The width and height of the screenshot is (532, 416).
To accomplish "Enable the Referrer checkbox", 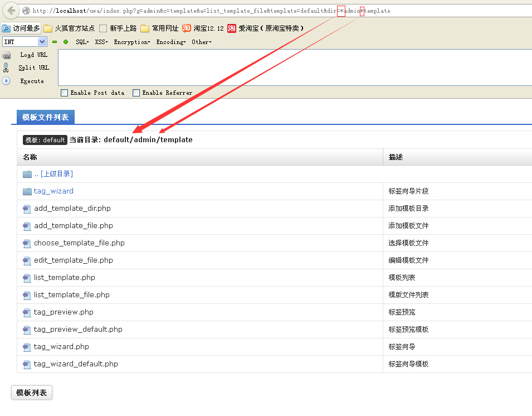I will click(136, 93).
